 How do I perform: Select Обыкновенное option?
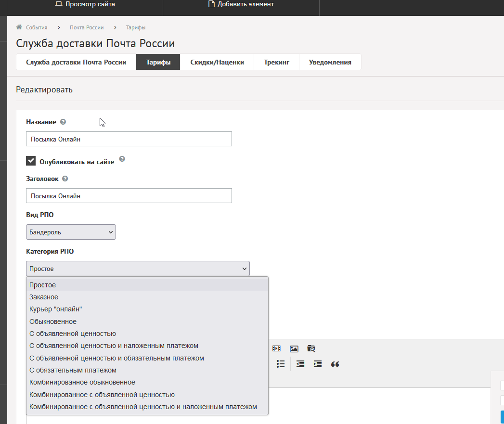(x=147, y=321)
